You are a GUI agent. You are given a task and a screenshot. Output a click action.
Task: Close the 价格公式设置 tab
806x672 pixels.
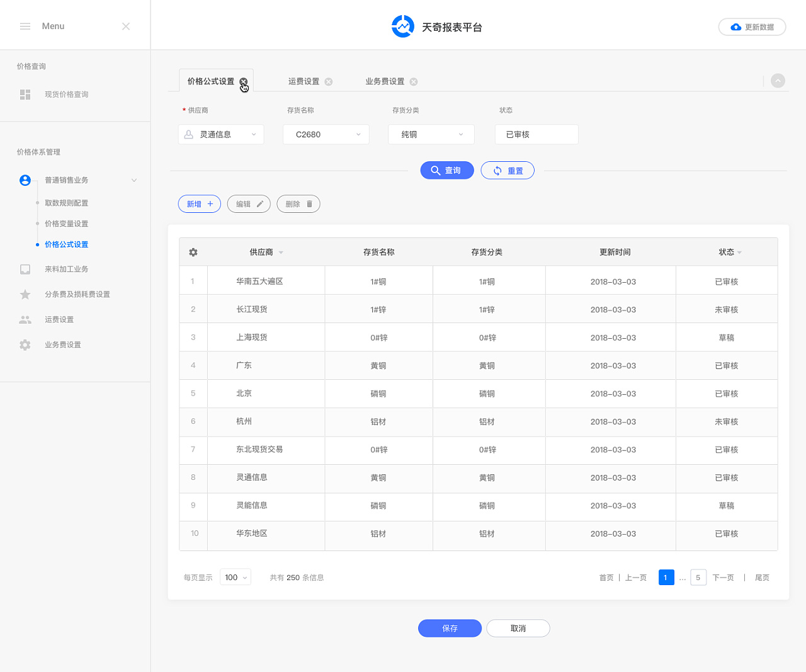244,81
